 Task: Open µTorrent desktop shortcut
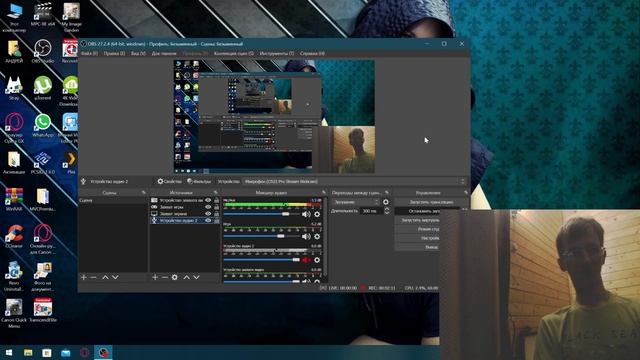(x=42, y=88)
